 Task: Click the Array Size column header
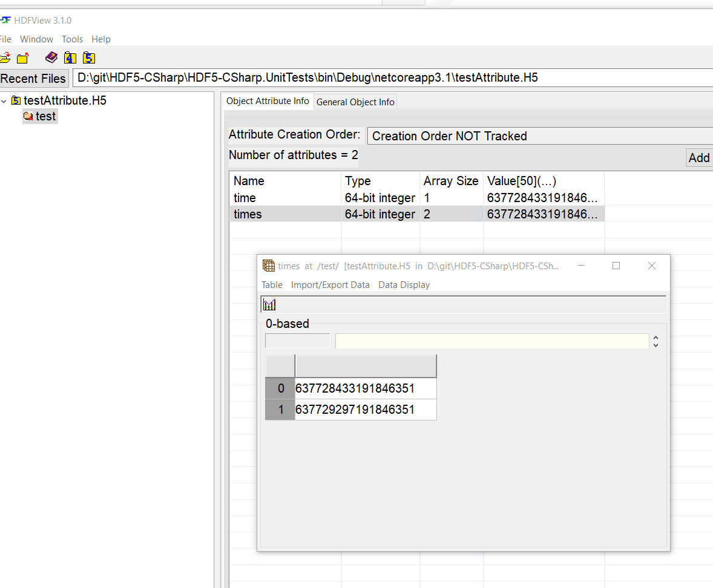pos(451,181)
